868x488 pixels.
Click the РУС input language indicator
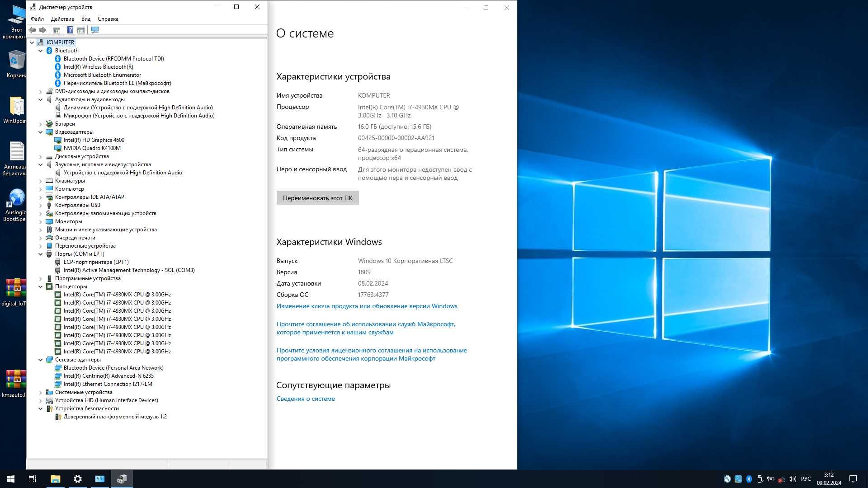tap(806, 479)
